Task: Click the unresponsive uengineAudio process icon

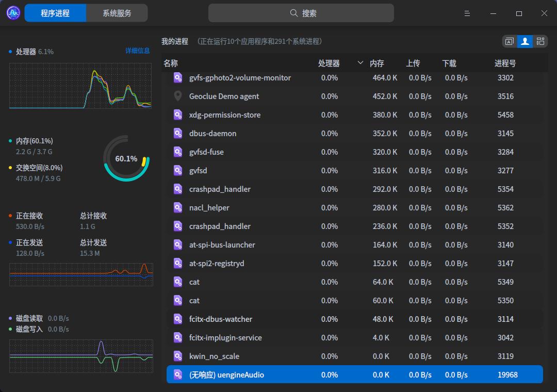Action: [x=178, y=375]
